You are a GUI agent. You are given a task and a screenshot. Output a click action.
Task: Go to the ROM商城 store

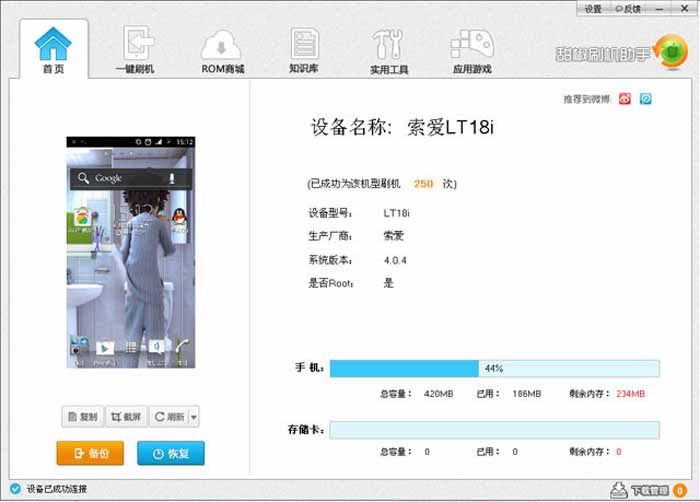[x=222, y=51]
